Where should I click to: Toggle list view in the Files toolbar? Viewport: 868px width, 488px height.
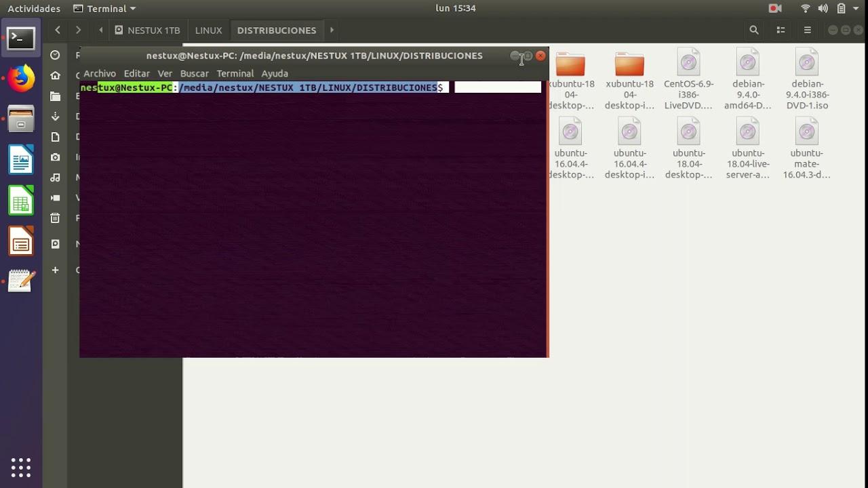click(x=781, y=30)
